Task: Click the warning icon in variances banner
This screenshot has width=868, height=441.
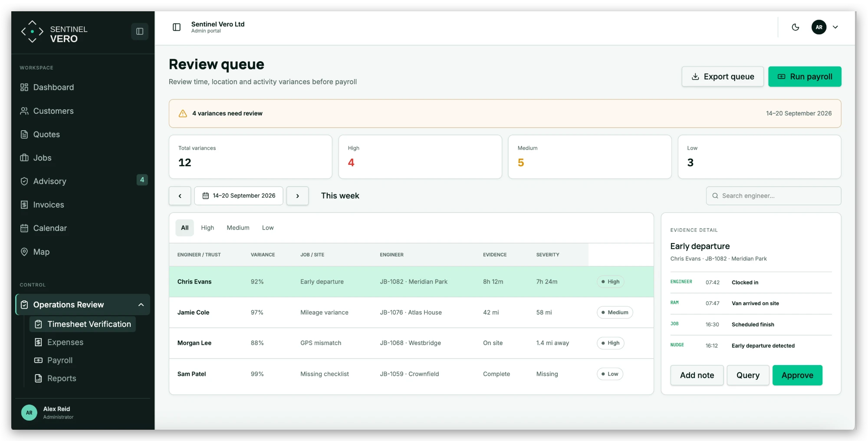Action: 183,113
